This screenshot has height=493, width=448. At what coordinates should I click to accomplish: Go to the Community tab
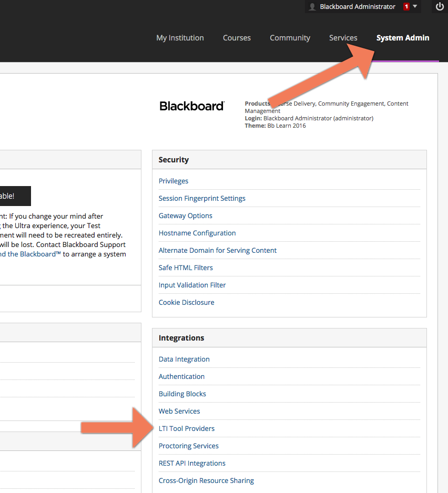click(x=290, y=38)
